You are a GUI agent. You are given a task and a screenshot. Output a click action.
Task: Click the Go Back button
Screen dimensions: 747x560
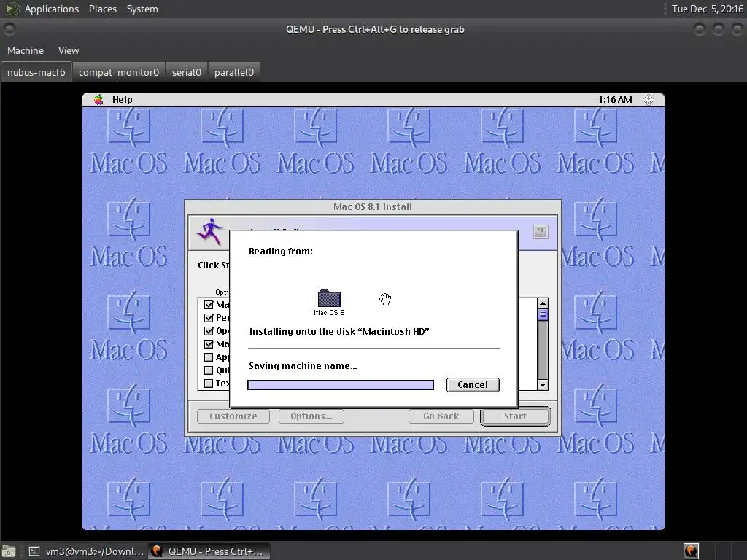[441, 416]
